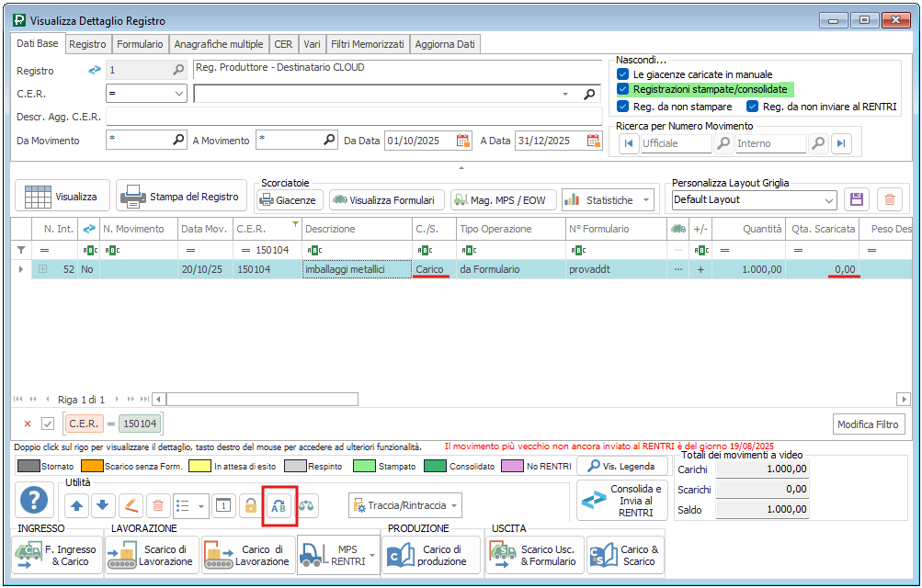Viewport: 922px width, 588px height.
Task: Click the blue up arrow in Utilità
Action: click(x=76, y=505)
